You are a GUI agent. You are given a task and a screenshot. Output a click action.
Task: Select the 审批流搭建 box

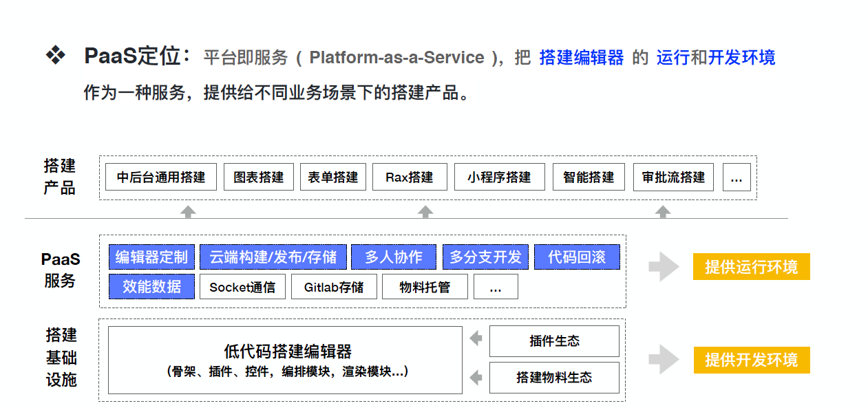click(674, 177)
